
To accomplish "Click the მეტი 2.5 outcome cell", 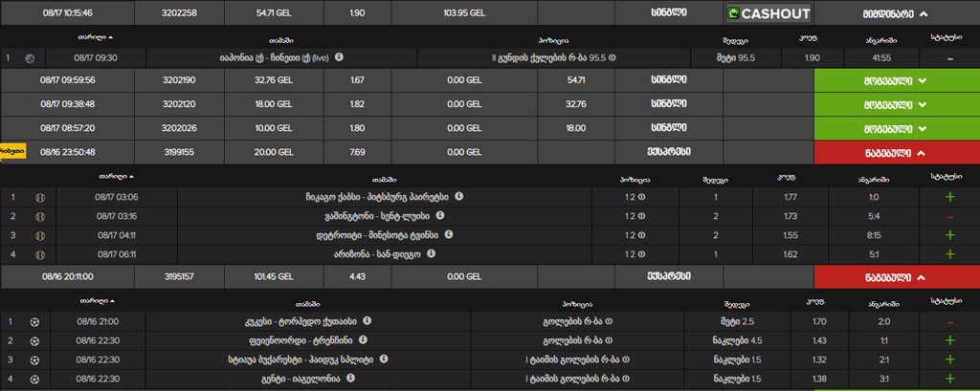I will pyautogui.click(x=738, y=322).
